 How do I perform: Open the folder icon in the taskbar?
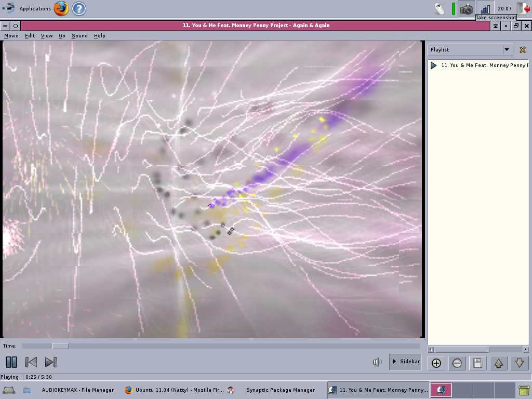pyautogui.click(x=27, y=390)
